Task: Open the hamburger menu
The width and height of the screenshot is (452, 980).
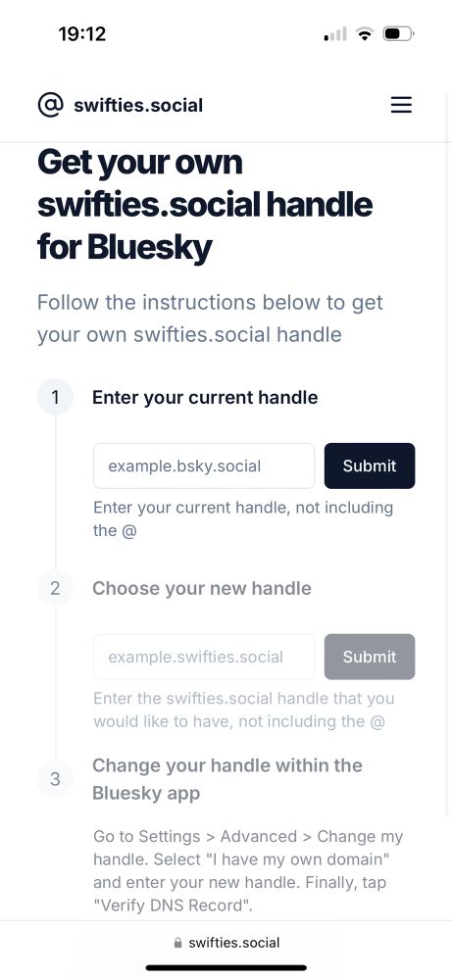Action: click(401, 105)
